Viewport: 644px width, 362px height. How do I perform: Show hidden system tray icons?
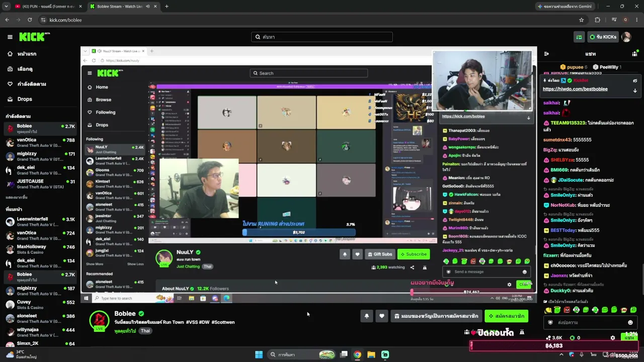click(561, 354)
